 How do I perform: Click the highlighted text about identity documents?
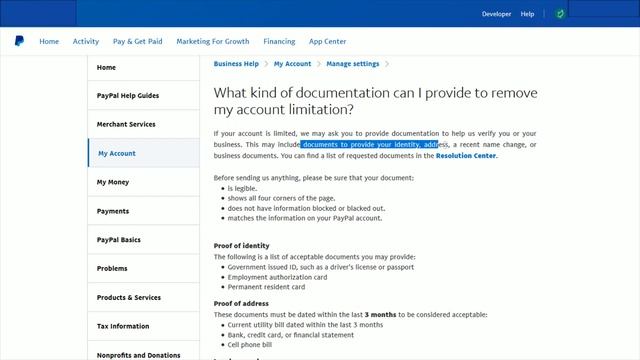tap(369, 144)
